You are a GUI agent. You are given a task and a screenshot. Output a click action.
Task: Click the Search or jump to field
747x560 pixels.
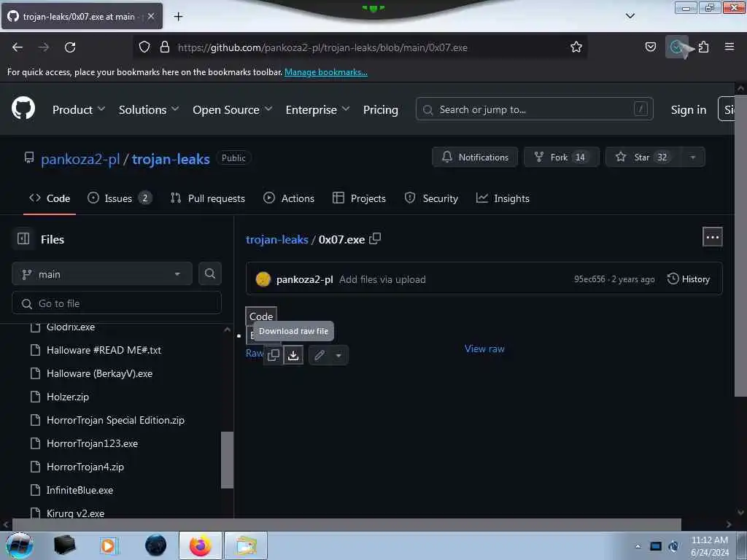tap(534, 109)
